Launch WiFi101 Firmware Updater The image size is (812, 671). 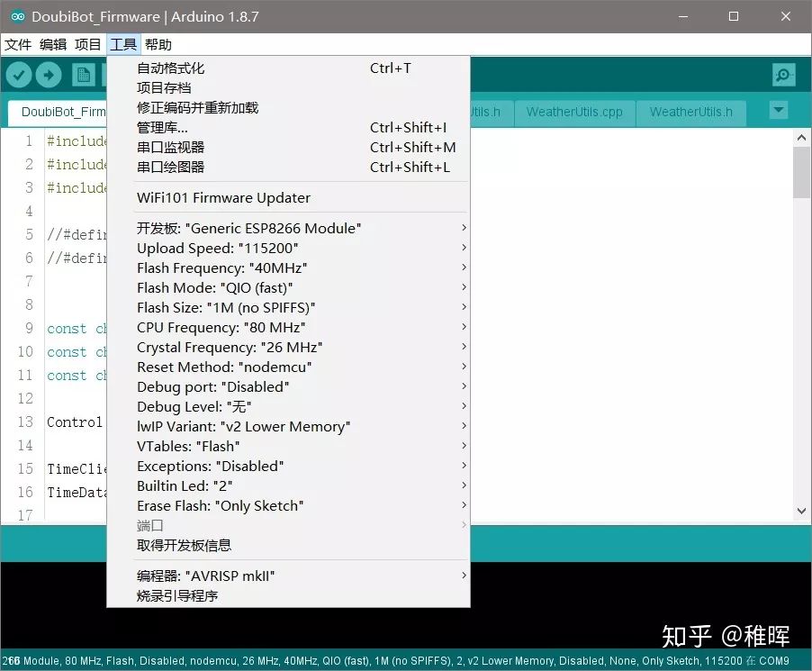(x=288, y=197)
